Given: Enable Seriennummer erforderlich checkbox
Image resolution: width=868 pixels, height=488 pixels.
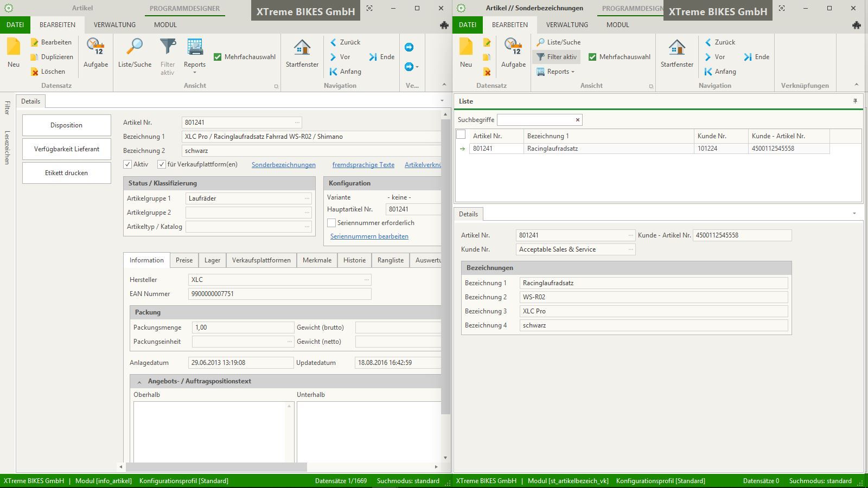Looking at the screenshot, I should (331, 223).
